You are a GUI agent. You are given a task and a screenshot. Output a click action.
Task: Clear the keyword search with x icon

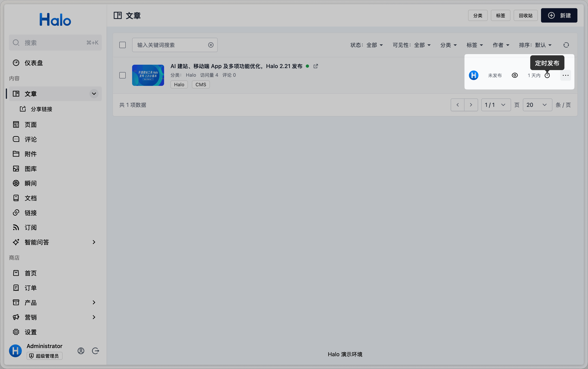pyautogui.click(x=211, y=45)
